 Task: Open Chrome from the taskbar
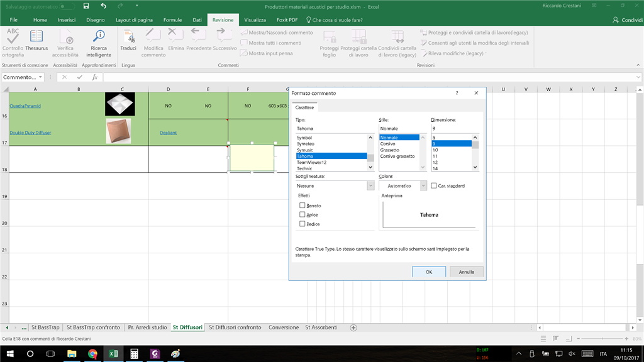tap(92, 353)
